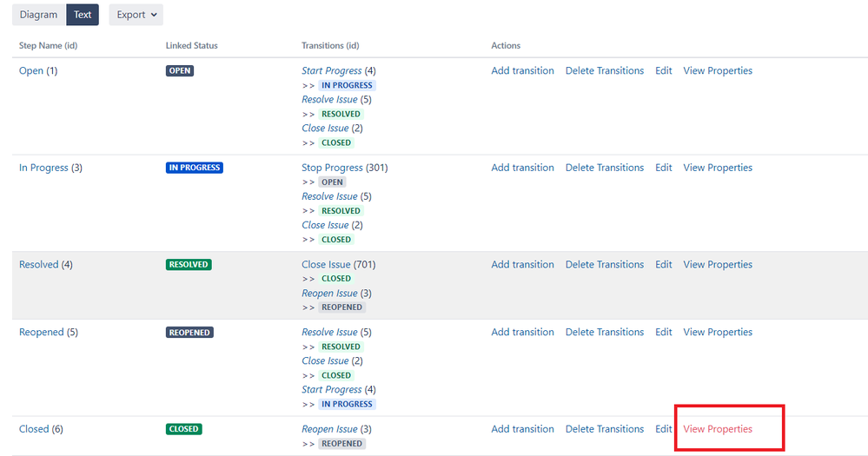
Task: Edit the Closed step
Action: tap(664, 429)
